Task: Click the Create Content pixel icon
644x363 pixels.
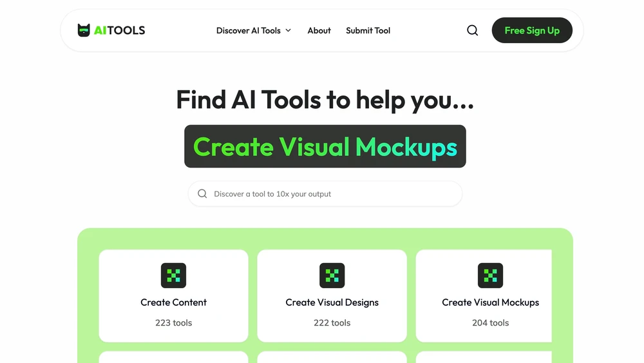Action: pos(173,275)
